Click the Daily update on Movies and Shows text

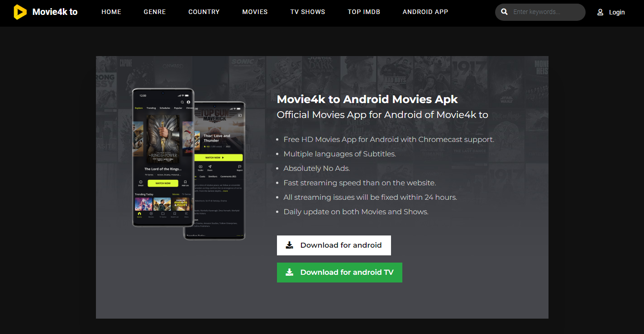pos(356,212)
